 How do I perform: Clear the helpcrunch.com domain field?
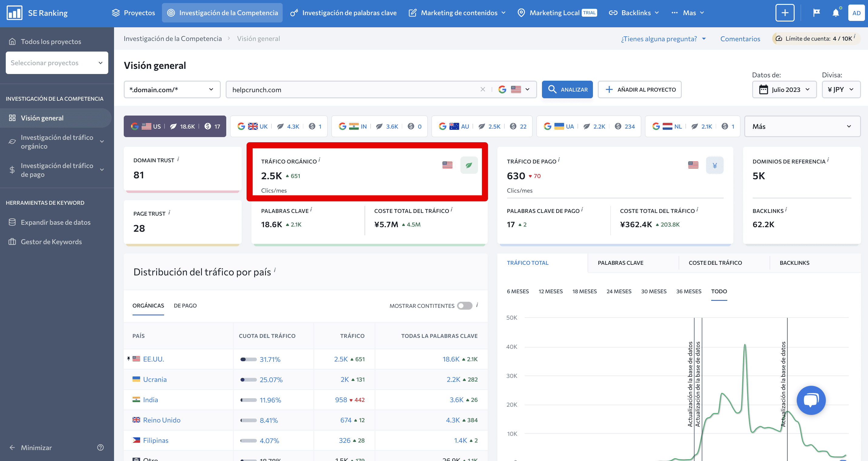tap(483, 89)
